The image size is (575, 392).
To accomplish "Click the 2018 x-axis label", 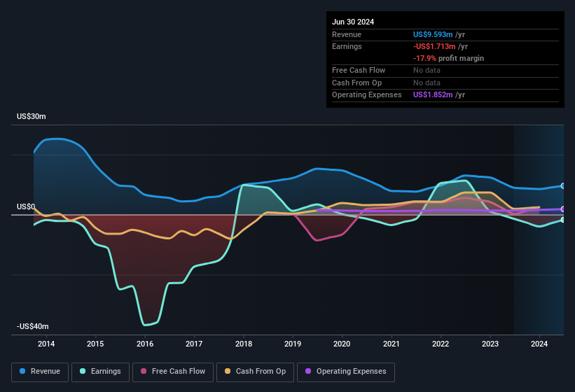I will coord(244,344).
